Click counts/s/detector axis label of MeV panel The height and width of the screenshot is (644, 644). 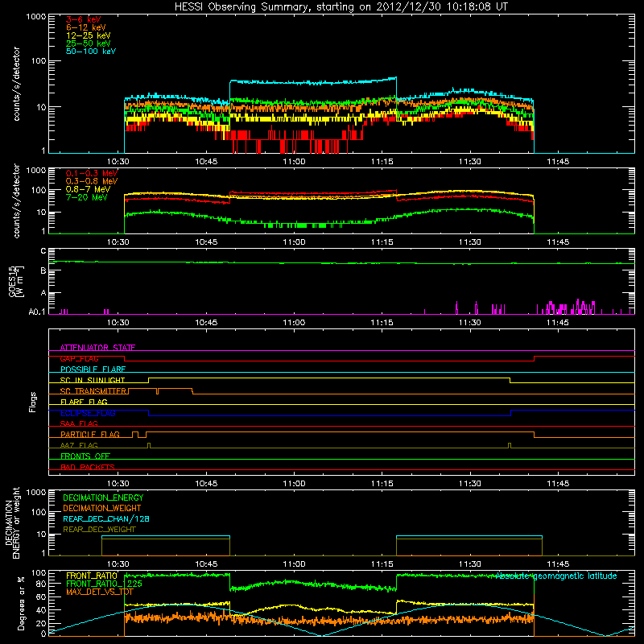(16, 200)
